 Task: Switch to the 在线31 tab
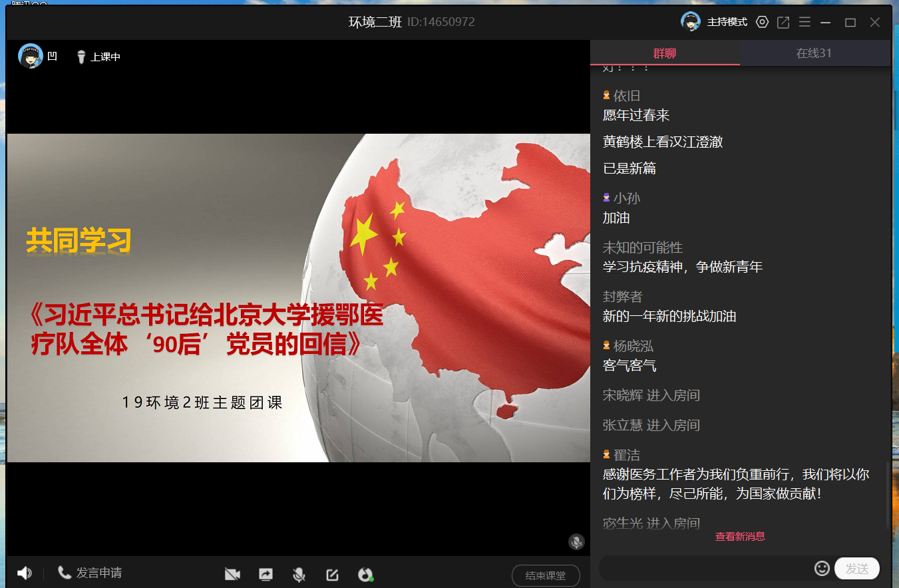point(814,53)
